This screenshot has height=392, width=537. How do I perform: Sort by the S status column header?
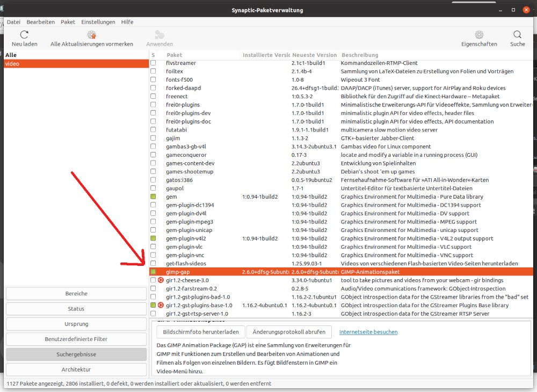(154, 55)
